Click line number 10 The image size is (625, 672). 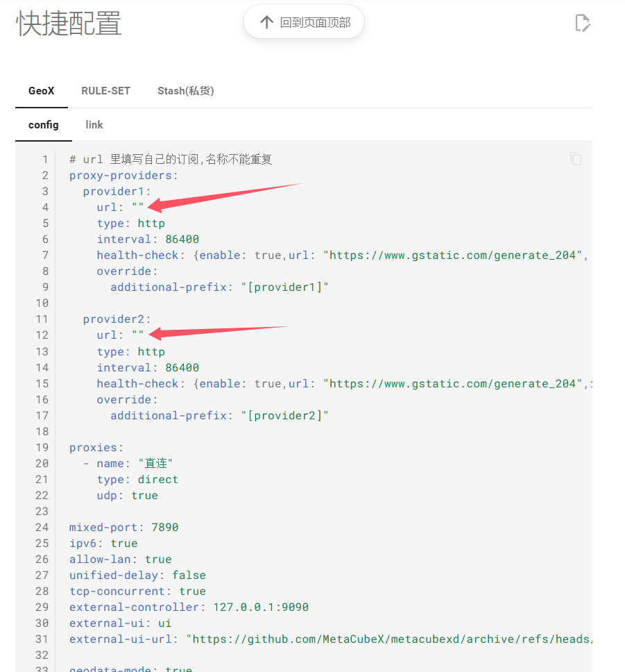pos(42,303)
